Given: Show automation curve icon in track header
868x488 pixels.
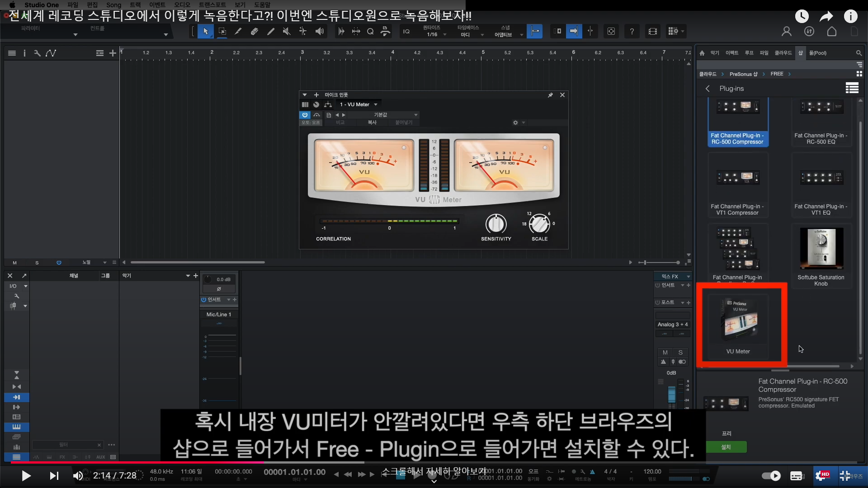Looking at the screenshot, I should [51, 53].
